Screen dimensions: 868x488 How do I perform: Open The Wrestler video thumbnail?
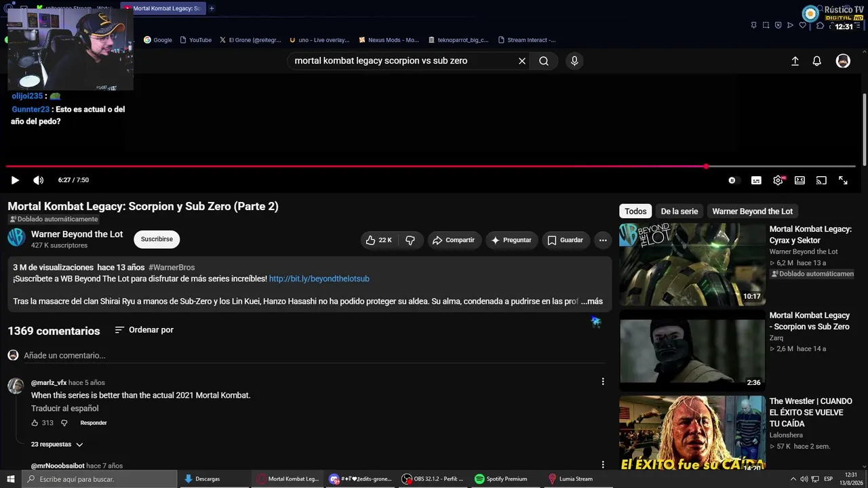692,433
